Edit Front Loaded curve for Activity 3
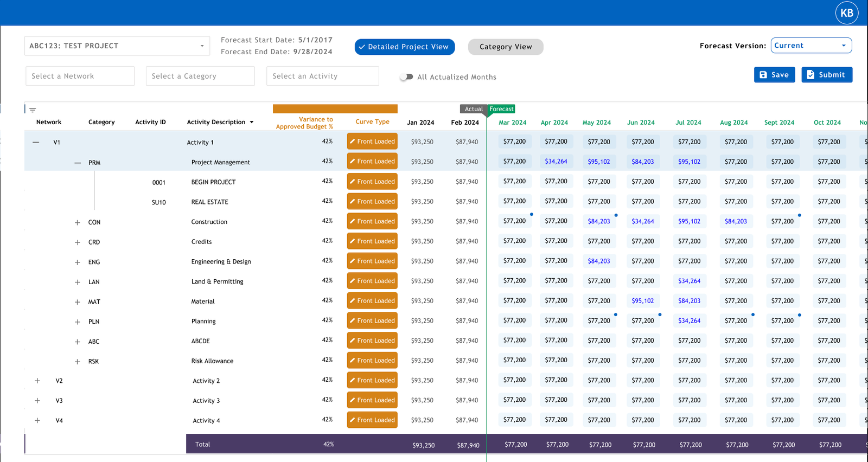The width and height of the screenshot is (868, 462). point(372,400)
